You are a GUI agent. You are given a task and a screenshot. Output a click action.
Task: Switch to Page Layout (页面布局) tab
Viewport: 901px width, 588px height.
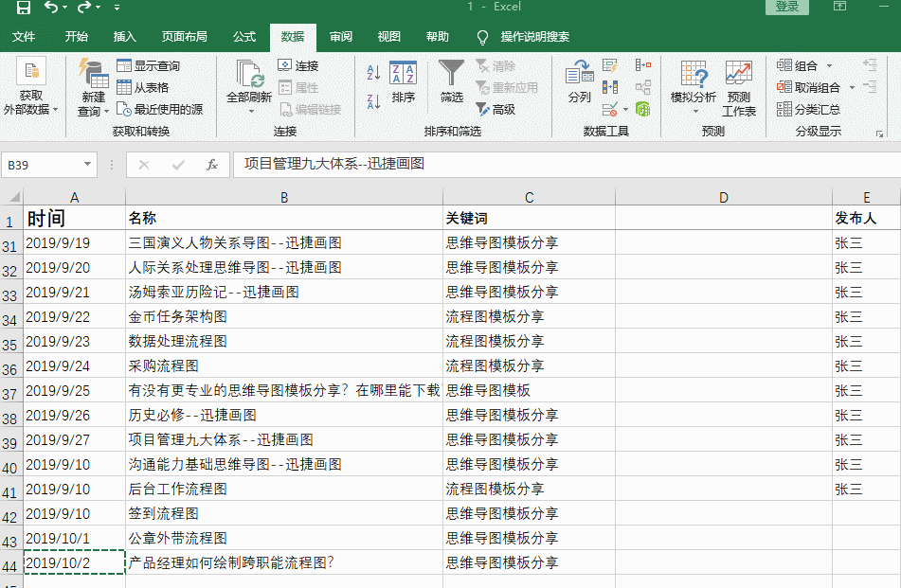tap(184, 37)
